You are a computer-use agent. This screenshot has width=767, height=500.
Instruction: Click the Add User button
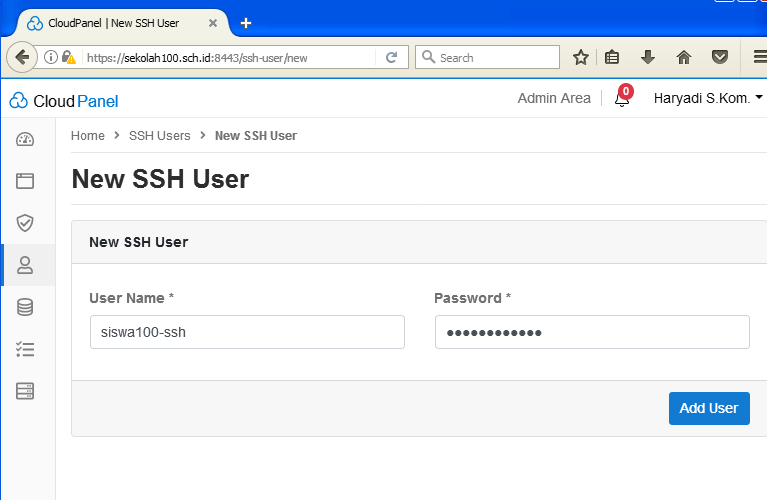(x=708, y=408)
